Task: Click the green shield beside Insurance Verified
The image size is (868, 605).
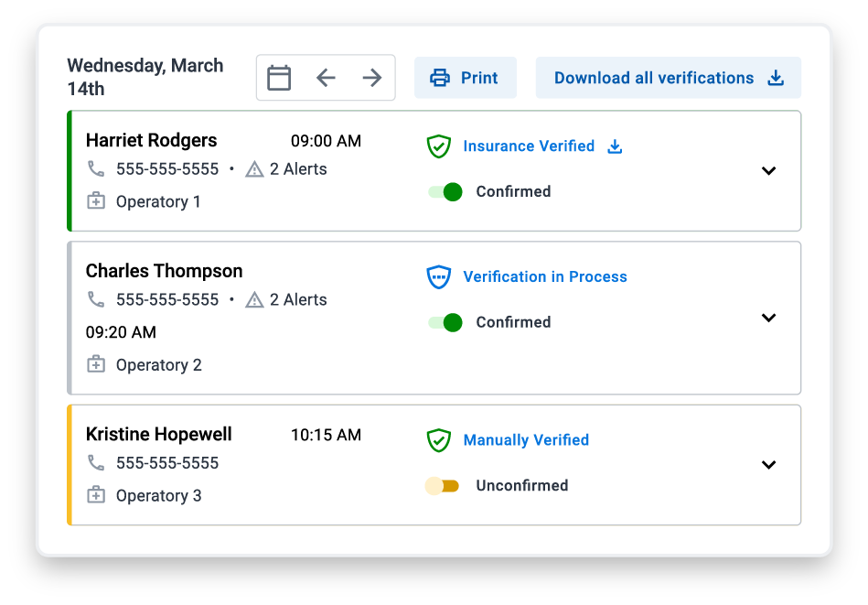Action: click(x=438, y=146)
